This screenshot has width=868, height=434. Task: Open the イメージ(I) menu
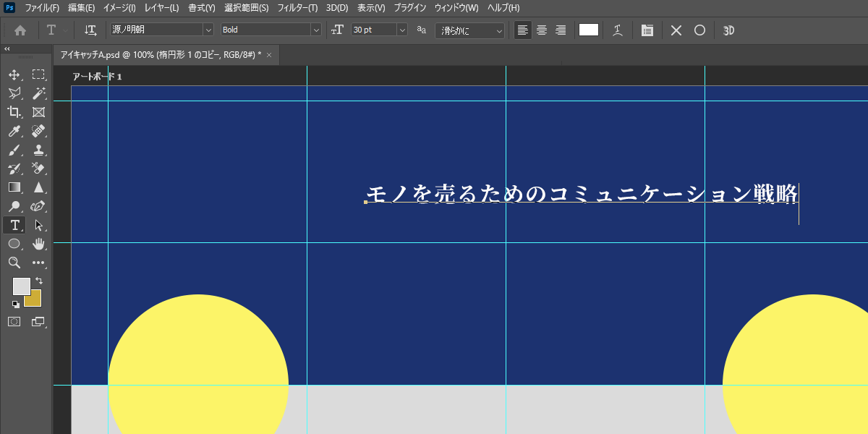119,8
